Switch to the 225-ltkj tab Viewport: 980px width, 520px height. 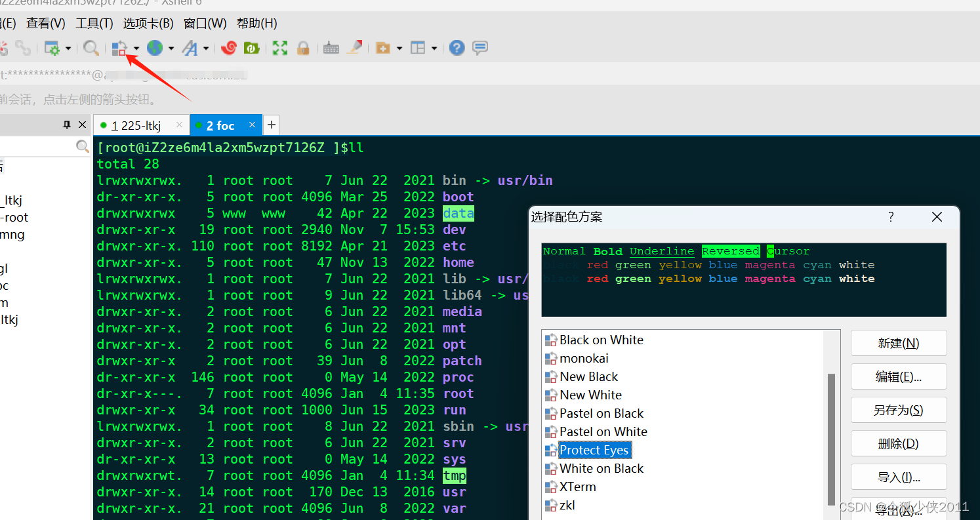pyautogui.click(x=139, y=125)
